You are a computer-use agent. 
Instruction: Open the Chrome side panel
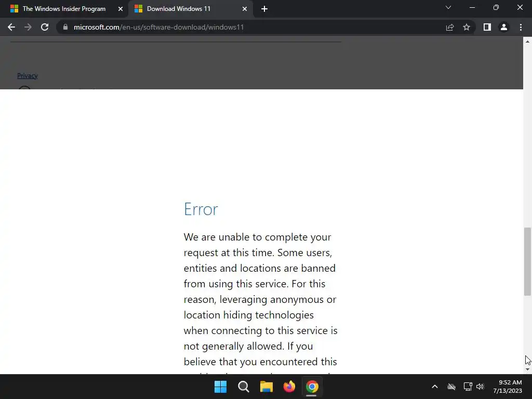(x=487, y=27)
